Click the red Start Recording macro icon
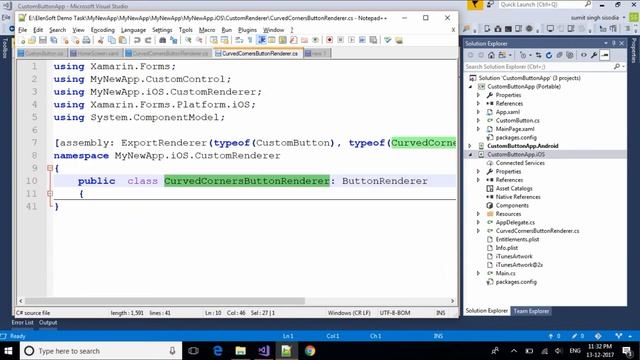 pos(329,40)
